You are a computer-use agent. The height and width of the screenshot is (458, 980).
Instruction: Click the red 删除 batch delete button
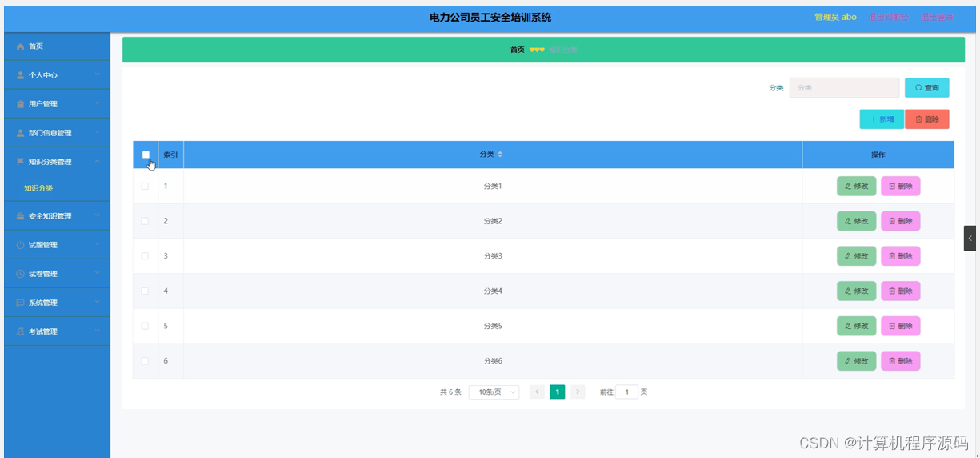[927, 119]
